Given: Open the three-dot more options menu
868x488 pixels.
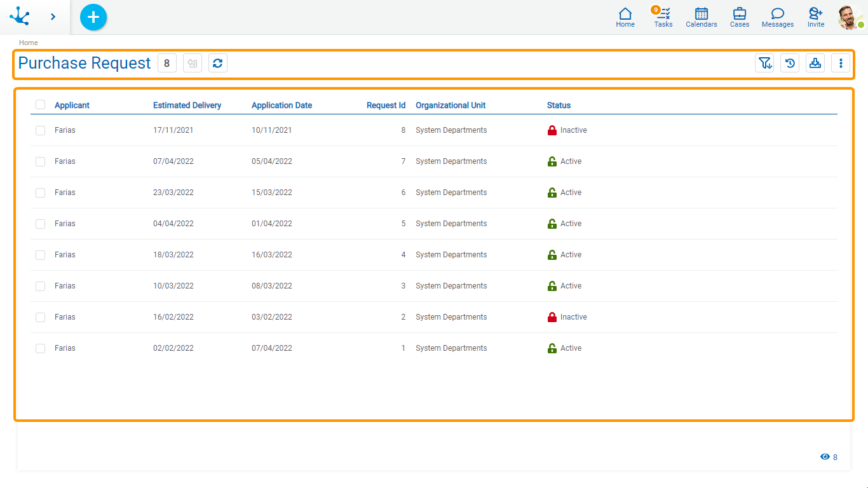Looking at the screenshot, I should coord(841,63).
